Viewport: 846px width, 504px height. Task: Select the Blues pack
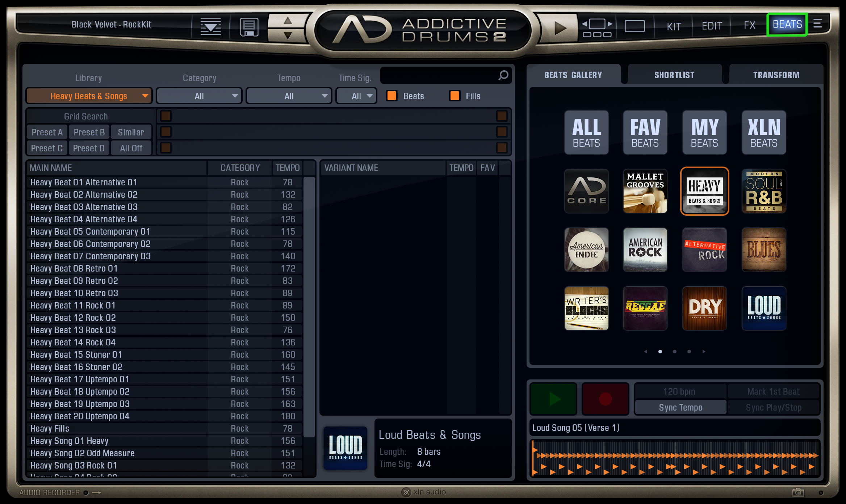coord(764,250)
